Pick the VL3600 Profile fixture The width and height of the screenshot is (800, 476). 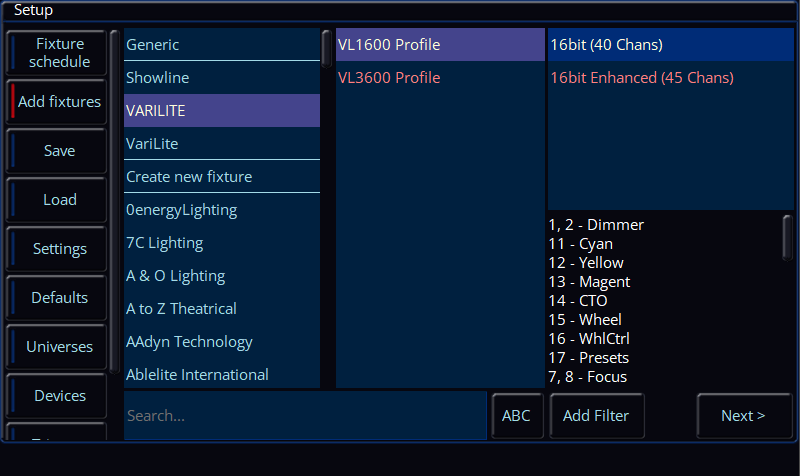pos(440,78)
